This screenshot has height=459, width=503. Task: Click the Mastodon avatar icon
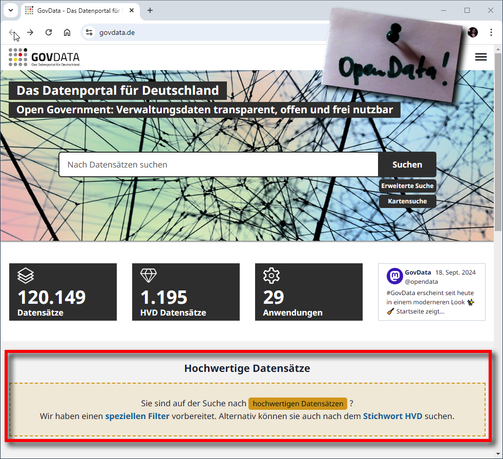(x=395, y=276)
